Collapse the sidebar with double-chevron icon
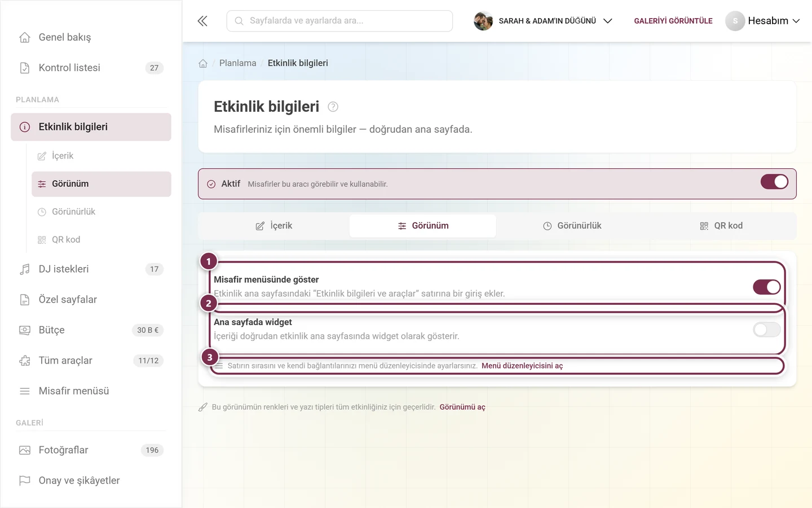This screenshot has height=508, width=812. [x=202, y=21]
